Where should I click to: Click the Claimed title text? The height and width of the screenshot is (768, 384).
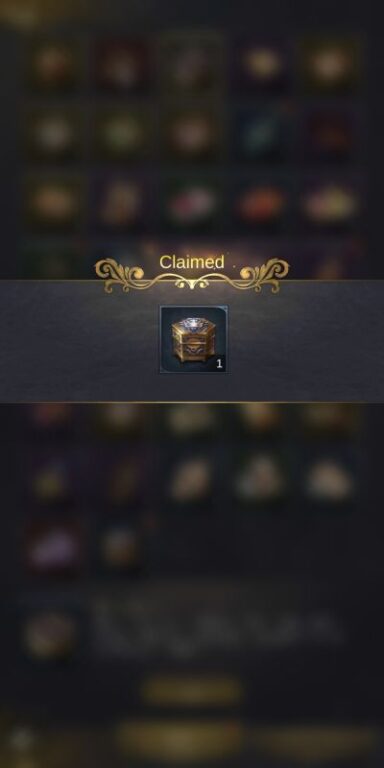192,262
